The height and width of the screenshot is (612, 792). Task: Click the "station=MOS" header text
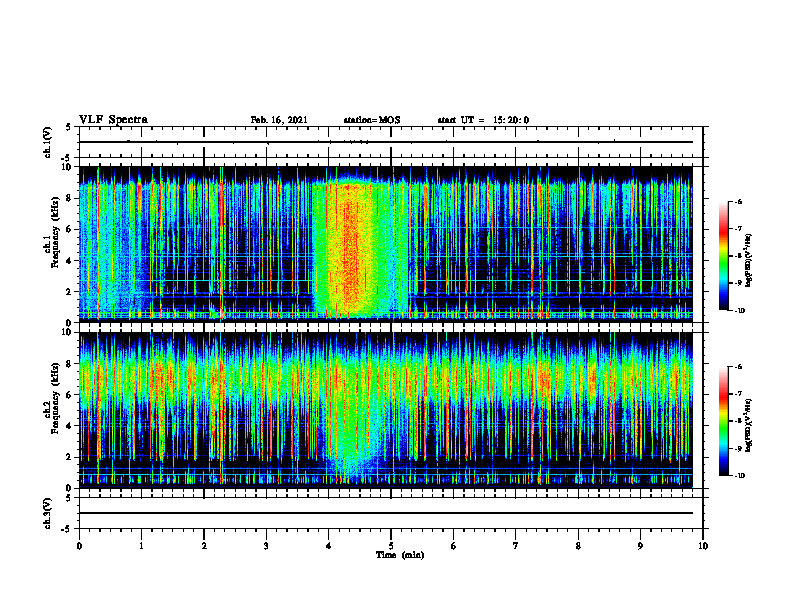click(x=372, y=120)
